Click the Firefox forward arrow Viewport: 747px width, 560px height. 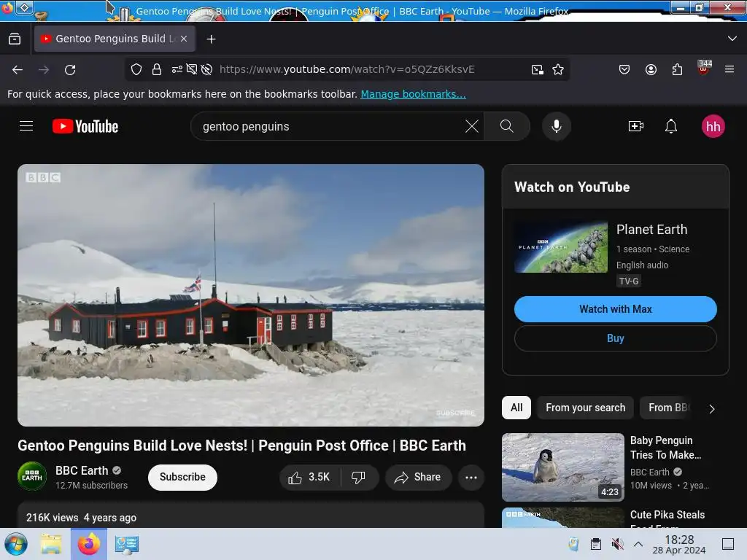pyautogui.click(x=44, y=69)
